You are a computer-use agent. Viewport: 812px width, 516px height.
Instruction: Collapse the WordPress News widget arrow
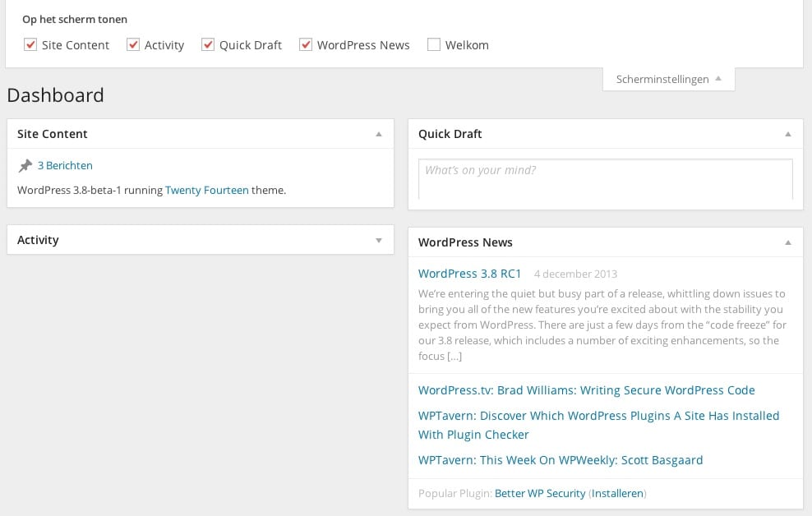pyautogui.click(x=787, y=242)
